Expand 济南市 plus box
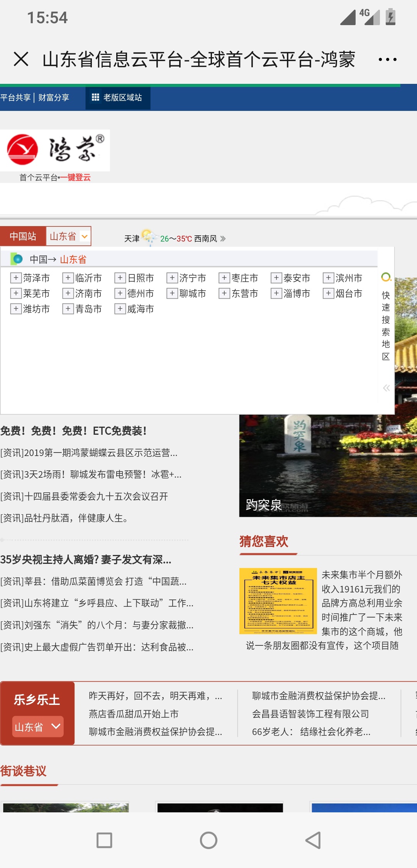Screen dimensions: 417x868 pos(68,293)
